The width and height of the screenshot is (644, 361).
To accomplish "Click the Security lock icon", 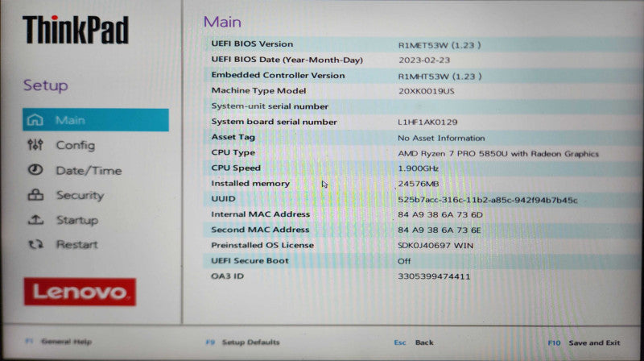I will point(35,195).
